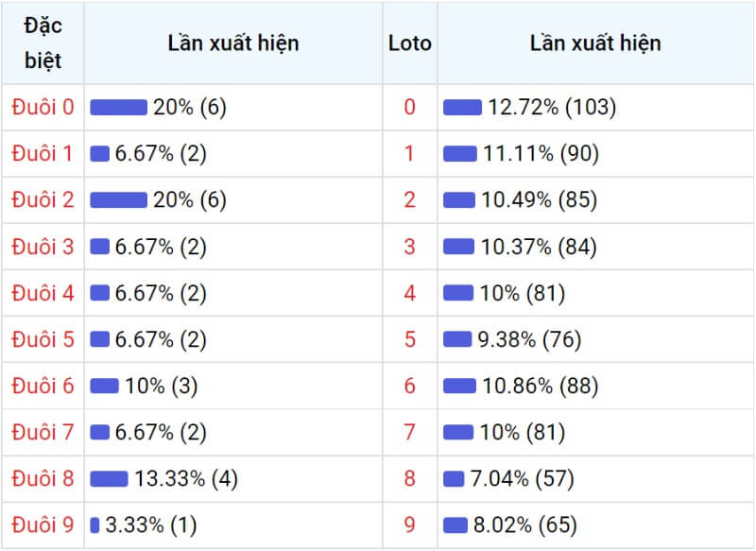The width and height of the screenshot is (756, 551).
Task: Click the Đuôi 0 row label
Action: pos(43,107)
